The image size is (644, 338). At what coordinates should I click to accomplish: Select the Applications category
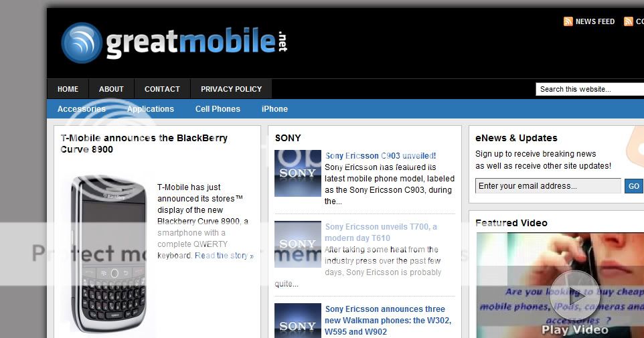(x=151, y=109)
